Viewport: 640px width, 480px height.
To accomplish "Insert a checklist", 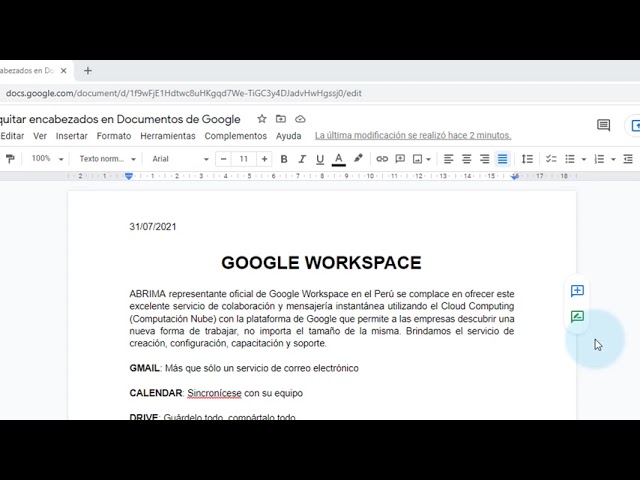I will tap(551, 159).
